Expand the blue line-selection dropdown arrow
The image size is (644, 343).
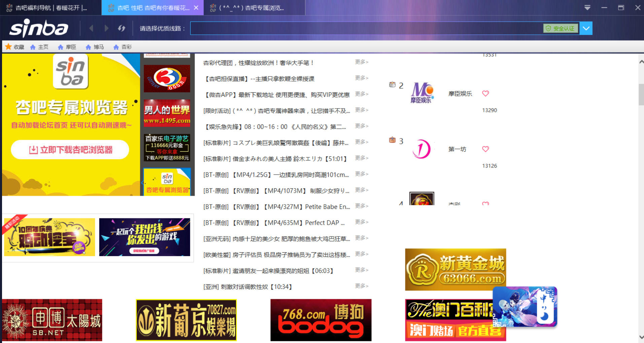586,28
